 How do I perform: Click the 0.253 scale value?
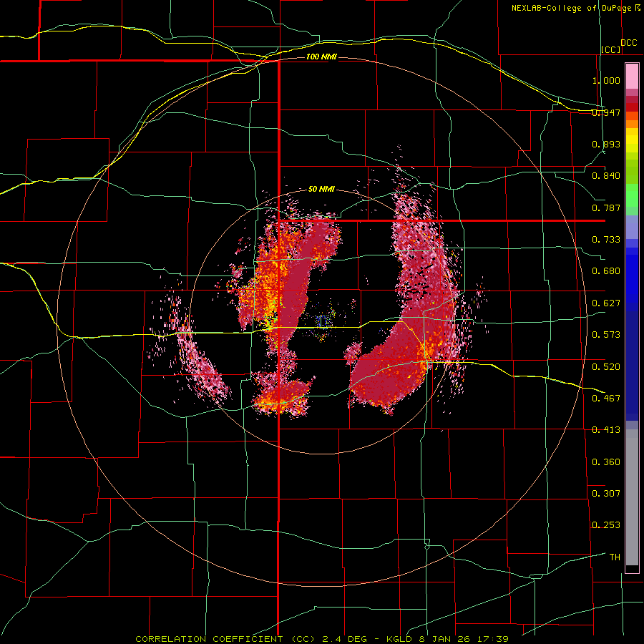(x=606, y=525)
